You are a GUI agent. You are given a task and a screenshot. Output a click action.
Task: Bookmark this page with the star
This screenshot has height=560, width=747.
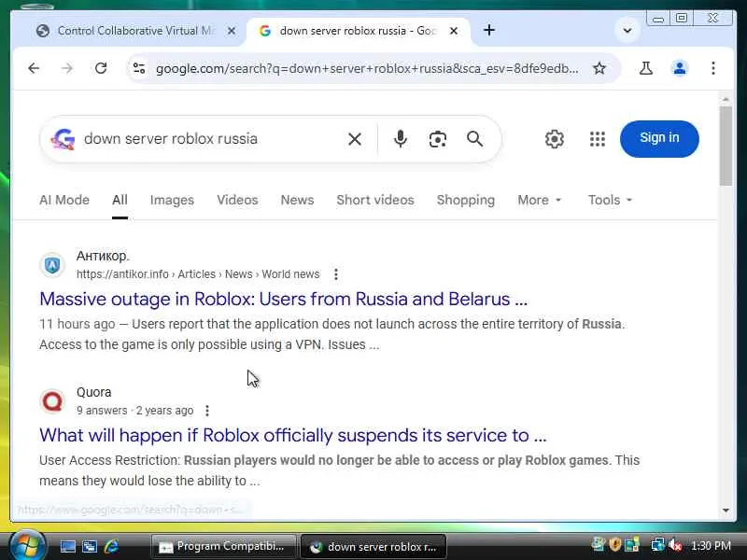[599, 68]
